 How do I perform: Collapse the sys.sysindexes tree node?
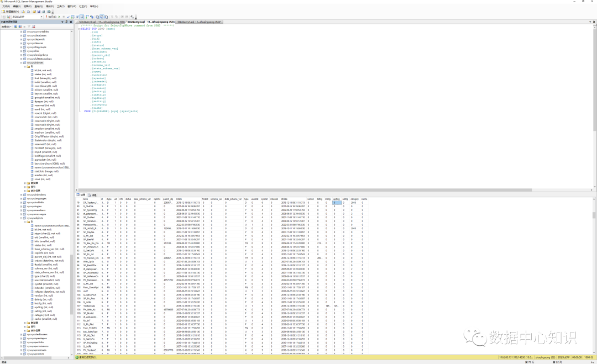pos(21,63)
